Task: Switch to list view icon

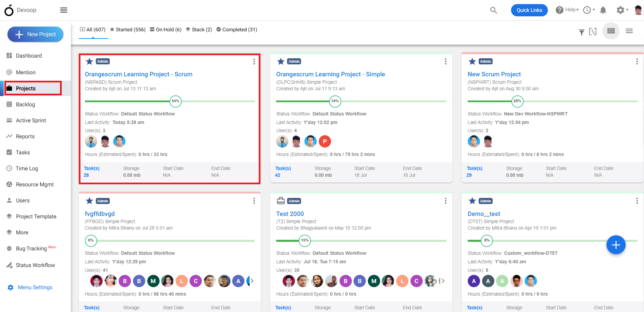Action: 629,31
